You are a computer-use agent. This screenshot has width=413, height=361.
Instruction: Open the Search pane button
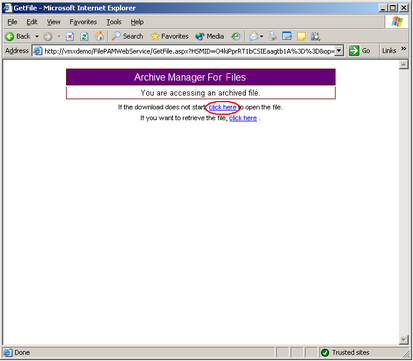click(127, 36)
